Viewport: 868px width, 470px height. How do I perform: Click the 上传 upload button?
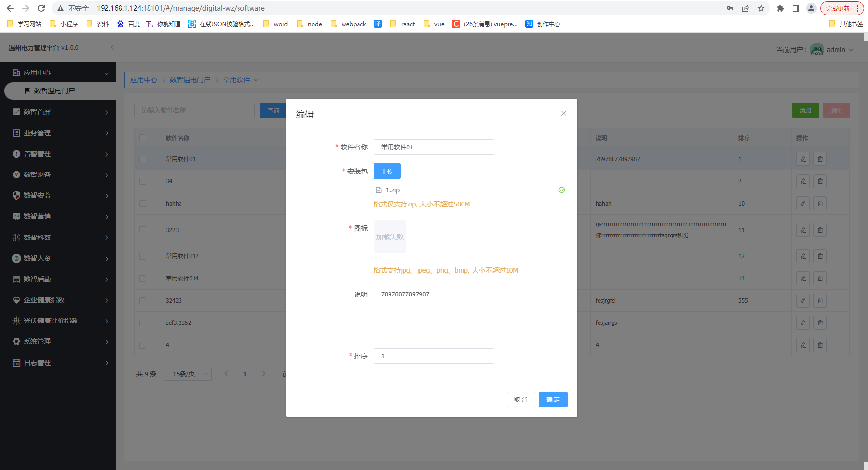click(x=387, y=171)
